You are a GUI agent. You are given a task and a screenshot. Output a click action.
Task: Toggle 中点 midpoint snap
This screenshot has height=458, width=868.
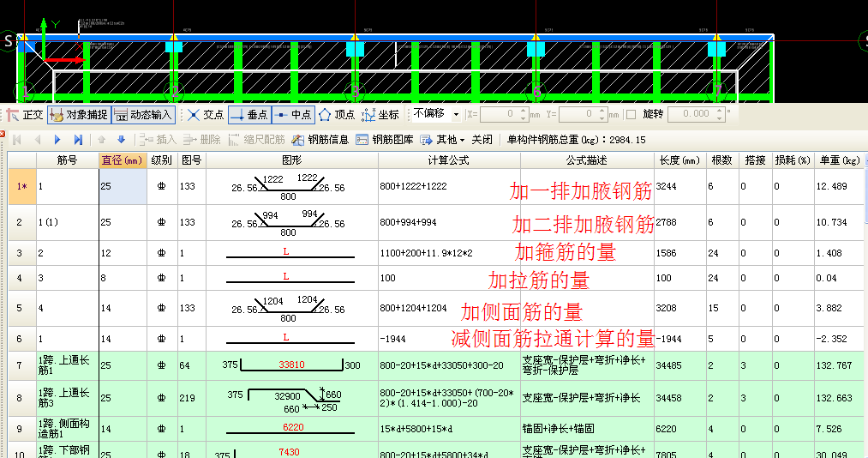293,115
